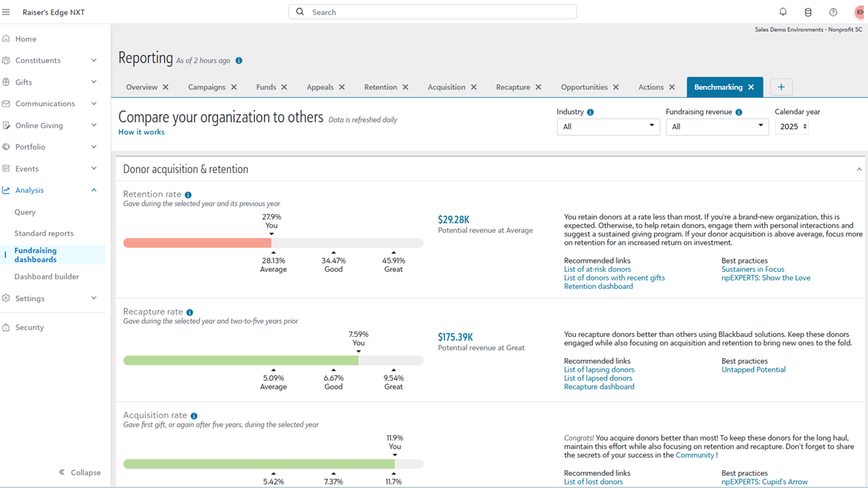Screen dimensions: 868x488
Task: Open the How it works link
Action: (141, 132)
